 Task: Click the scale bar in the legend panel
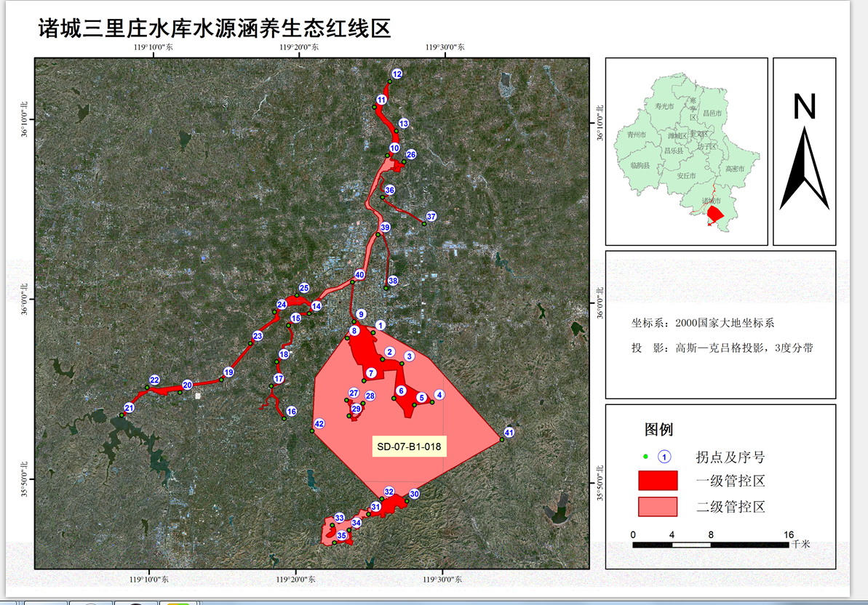pos(711,544)
